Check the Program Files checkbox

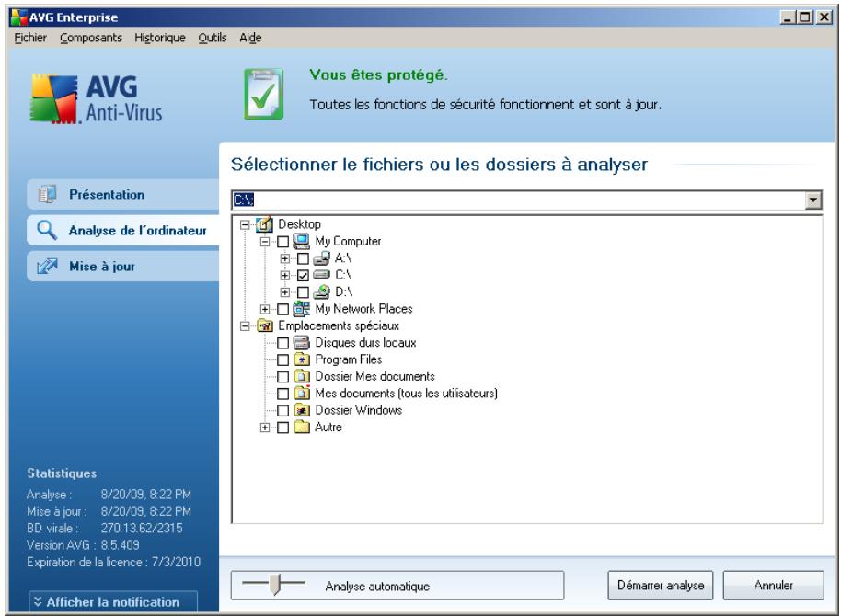282,359
